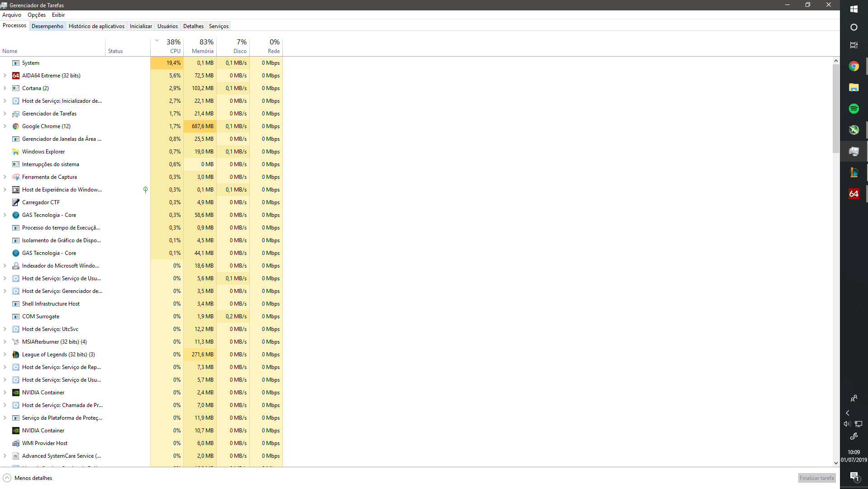Image resolution: width=868 pixels, height=489 pixels.
Task: Click the Carregador CTF pen icon
Action: coord(16,202)
